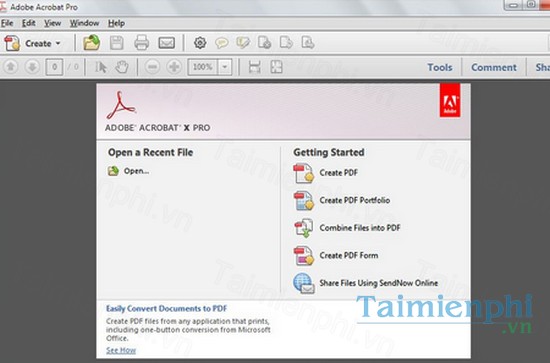Choose the Hand pan tool
Image resolution: width=550 pixels, height=363 pixels.
[x=122, y=67]
